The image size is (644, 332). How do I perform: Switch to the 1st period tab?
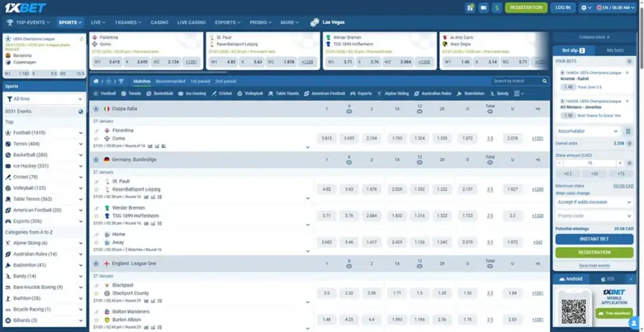pyautogui.click(x=200, y=82)
